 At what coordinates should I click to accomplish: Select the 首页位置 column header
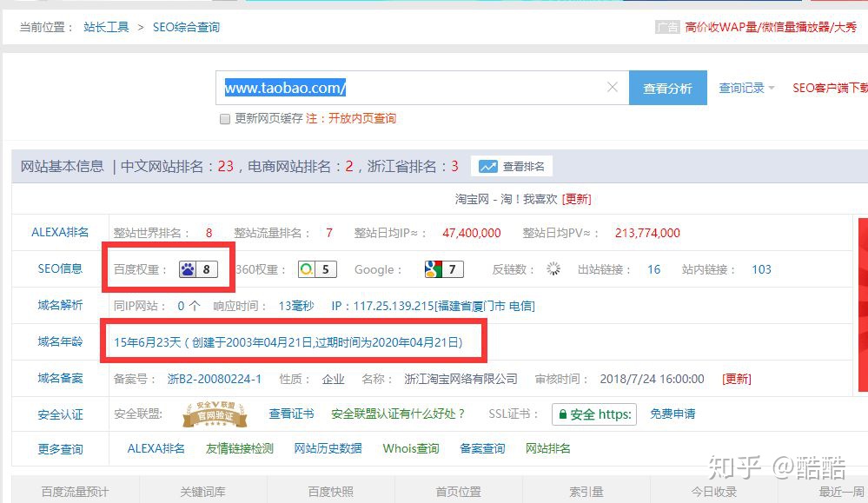point(459,492)
